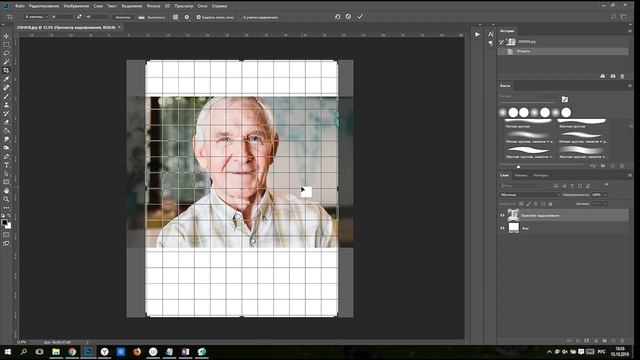Select the Gradient/Paint Bucket tool
The image size is (640, 360).
6,130
